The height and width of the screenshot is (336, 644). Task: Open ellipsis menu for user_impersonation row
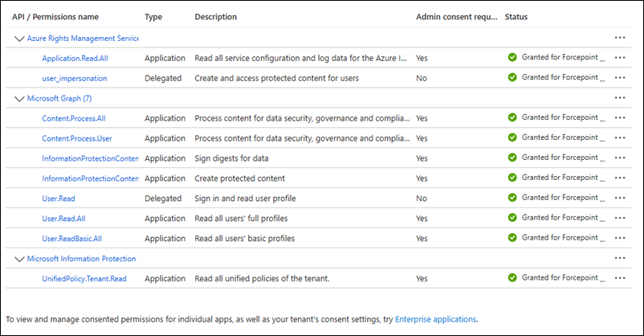[x=619, y=78]
